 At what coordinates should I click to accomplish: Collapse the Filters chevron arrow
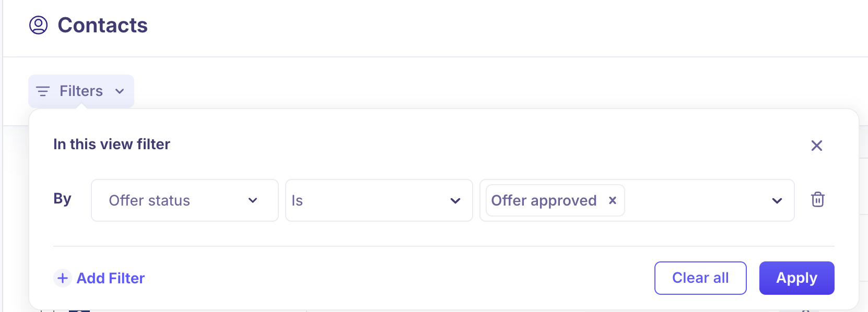(x=120, y=91)
